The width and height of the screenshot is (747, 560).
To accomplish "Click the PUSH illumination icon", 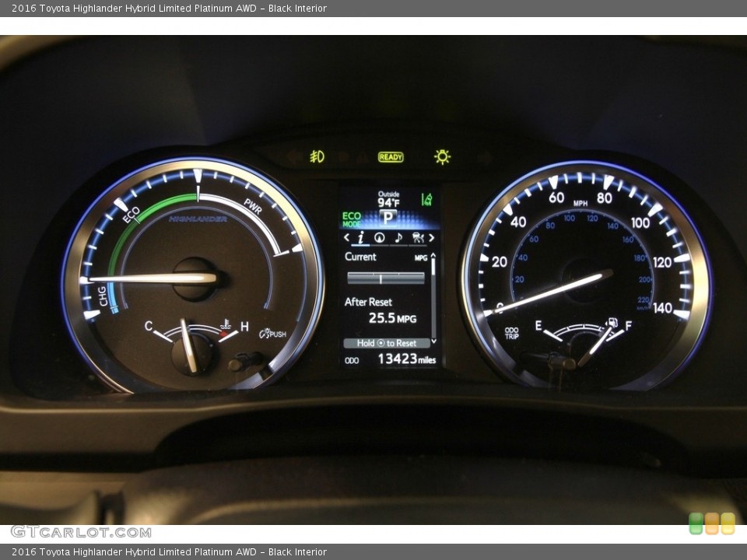I will tap(273, 334).
